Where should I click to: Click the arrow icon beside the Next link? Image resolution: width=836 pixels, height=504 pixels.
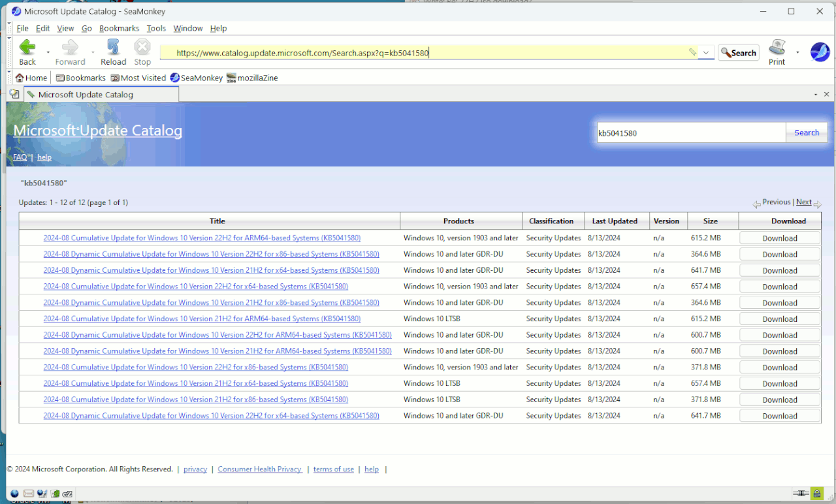tap(817, 204)
